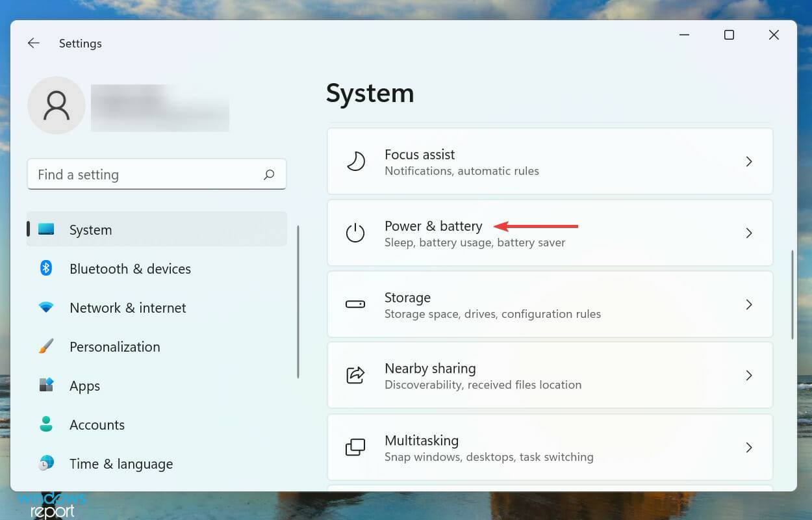The width and height of the screenshot is (812, 520).
Task: Click the Personalization paintbrush icon
Action: coord(46,346)
